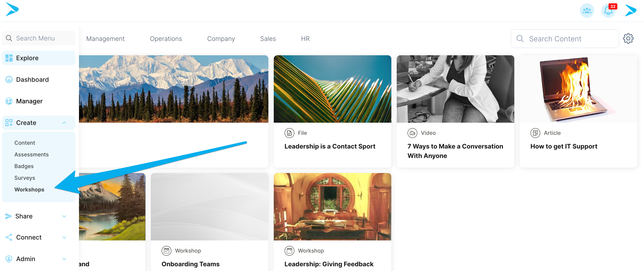Click the burning laptop thumbnail
Image resolution: width=644 pixels, height=271 pixels.
point(578,89)
